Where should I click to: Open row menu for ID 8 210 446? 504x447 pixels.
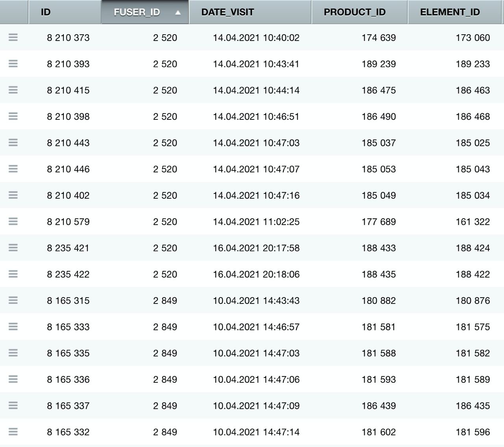[13, 169]
